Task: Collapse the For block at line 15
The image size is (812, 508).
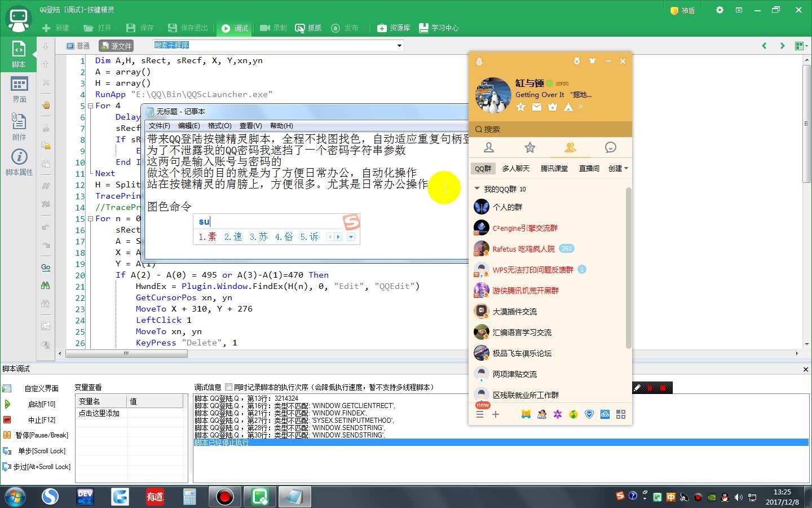Action: [90, 218]
